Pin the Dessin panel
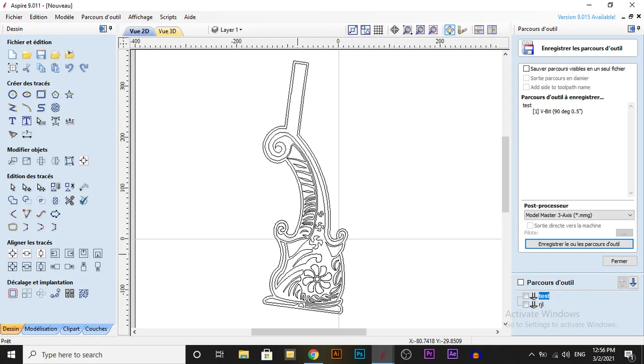Screen dimensions: 644x364 111,29
